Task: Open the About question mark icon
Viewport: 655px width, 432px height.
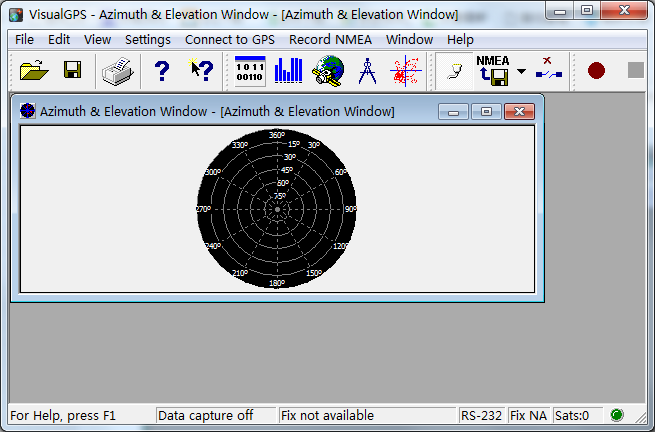Action: coord(162,70)
